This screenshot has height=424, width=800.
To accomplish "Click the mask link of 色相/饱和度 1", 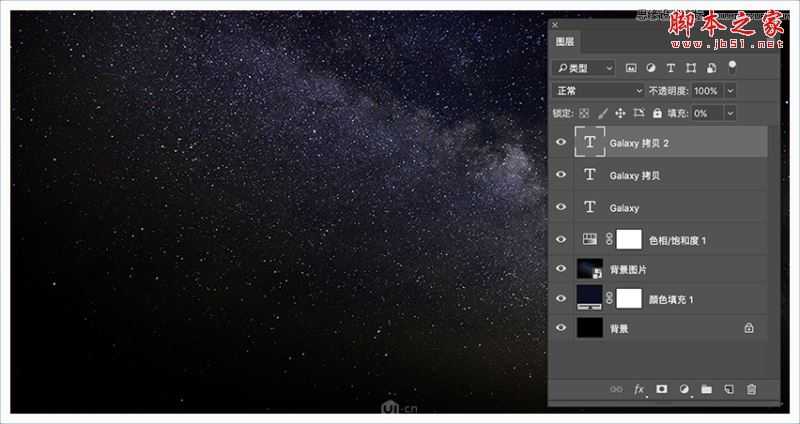I will [x=609, y=239].
